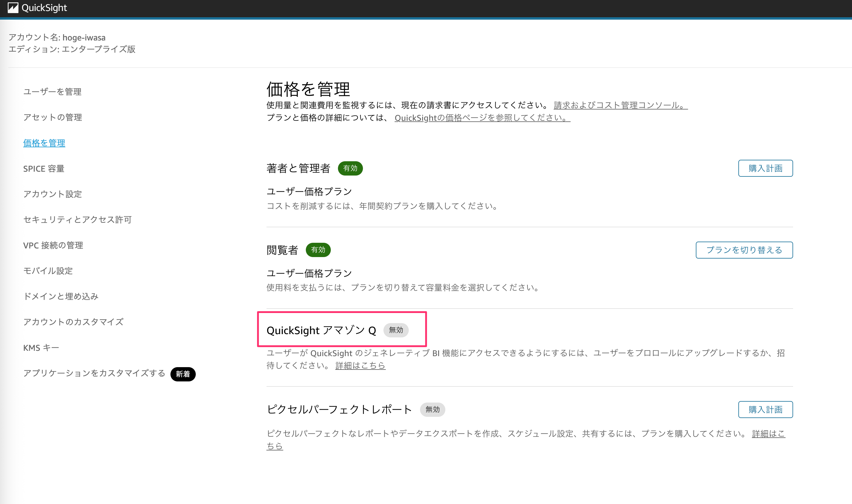Screen dimensions: 852x504
Task: Click 購入計画 button for 著者と管理者
Action: [765, 168]
